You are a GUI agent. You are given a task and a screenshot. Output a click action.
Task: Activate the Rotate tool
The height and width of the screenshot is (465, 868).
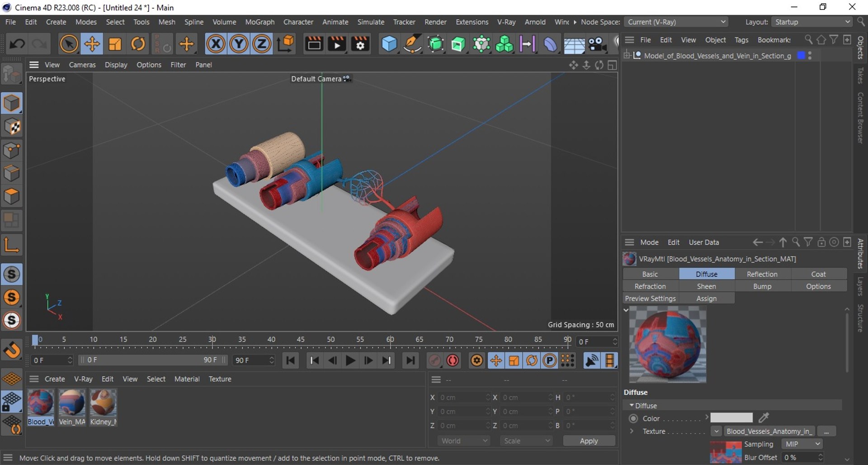138,44
